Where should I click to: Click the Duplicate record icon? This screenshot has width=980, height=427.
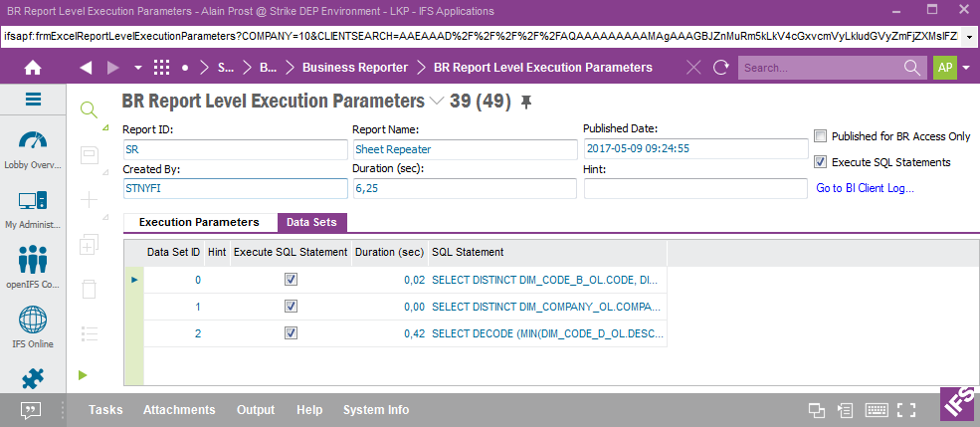[90, 245]
